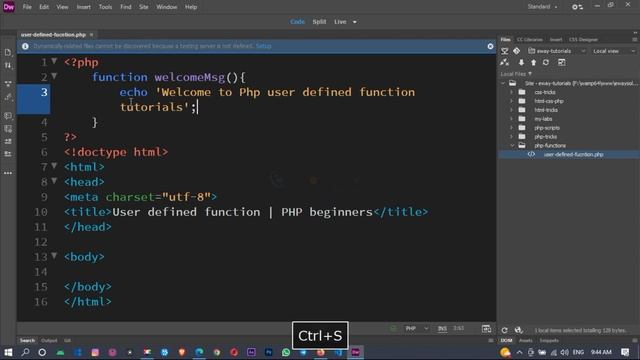Click the Apply Comment icon in left toolbar
640x360 pixels.
pyautogui.click(x=8, y=116)
